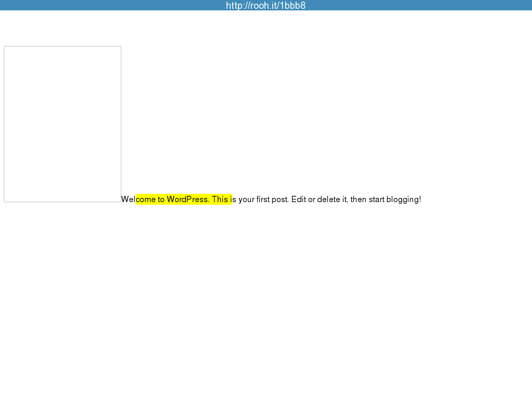Click the word 'post' in the first sentence
Screen dimensions: 532x399
[x=280, y=199]
